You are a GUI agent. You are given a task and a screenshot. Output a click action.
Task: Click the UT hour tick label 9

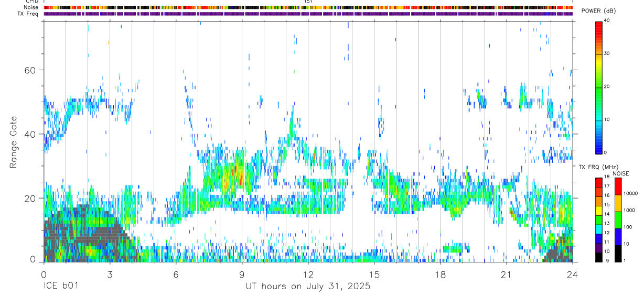(x=242, y=274)
